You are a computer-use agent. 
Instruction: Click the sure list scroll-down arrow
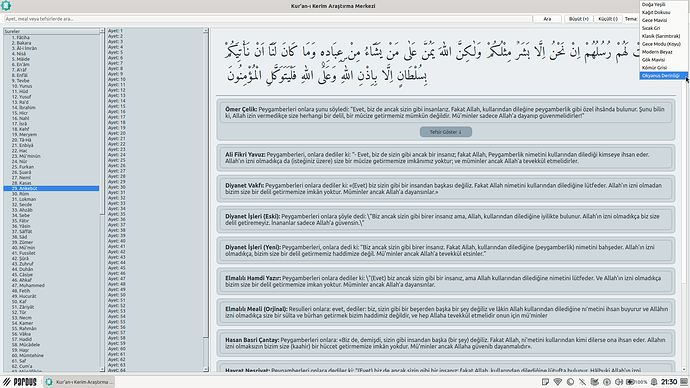click(102, 369)
